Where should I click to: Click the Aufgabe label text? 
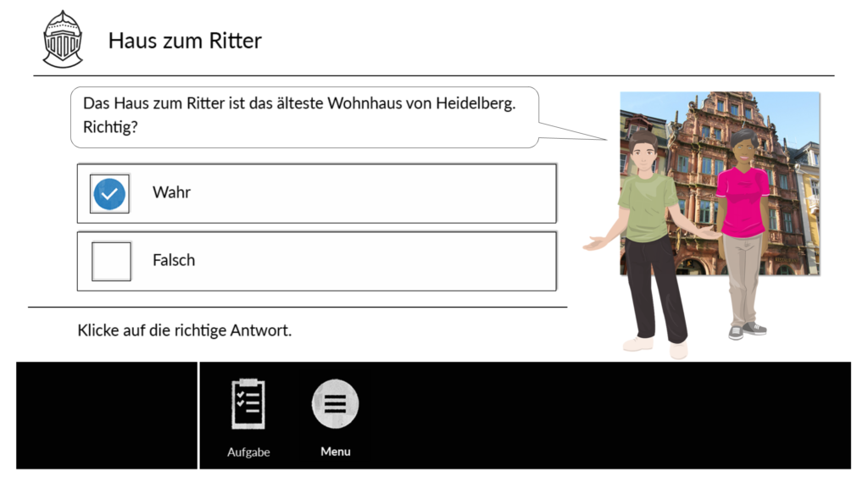click(248, 452)
